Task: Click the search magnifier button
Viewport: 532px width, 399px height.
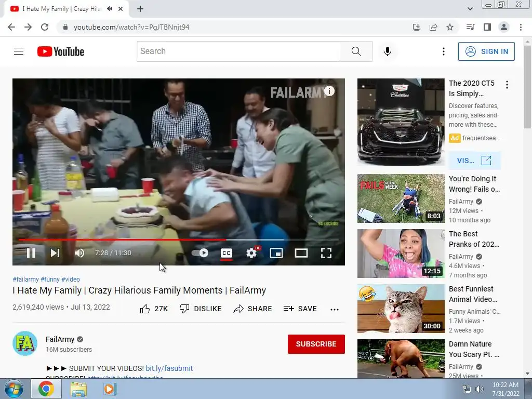Action: point(356,51)
